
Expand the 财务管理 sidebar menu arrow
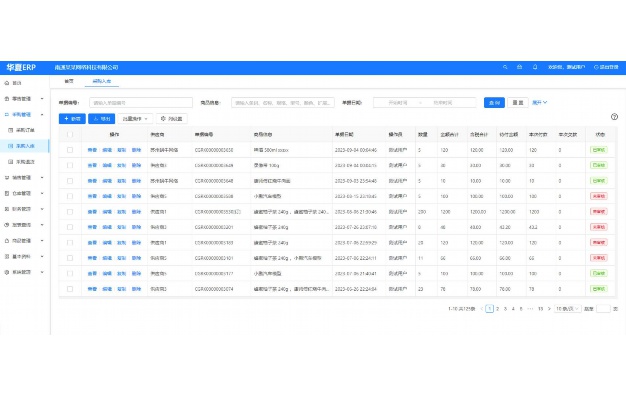pos(42,209)
